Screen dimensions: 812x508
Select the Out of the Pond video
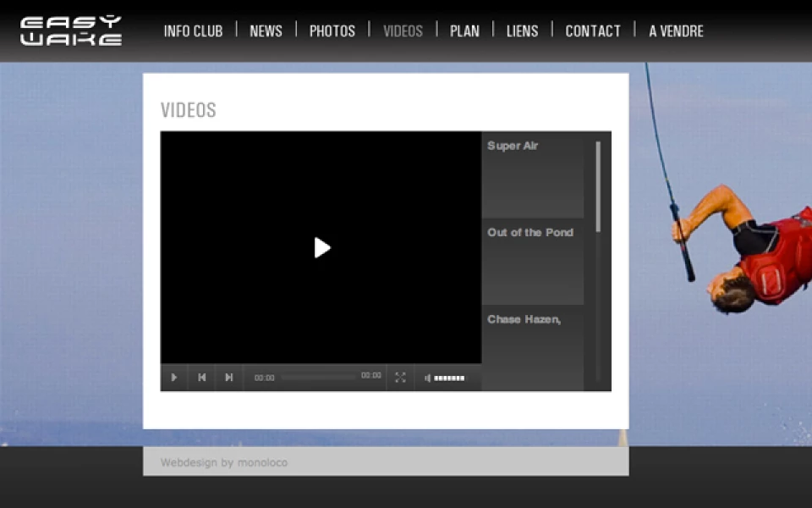pos(533,262)
